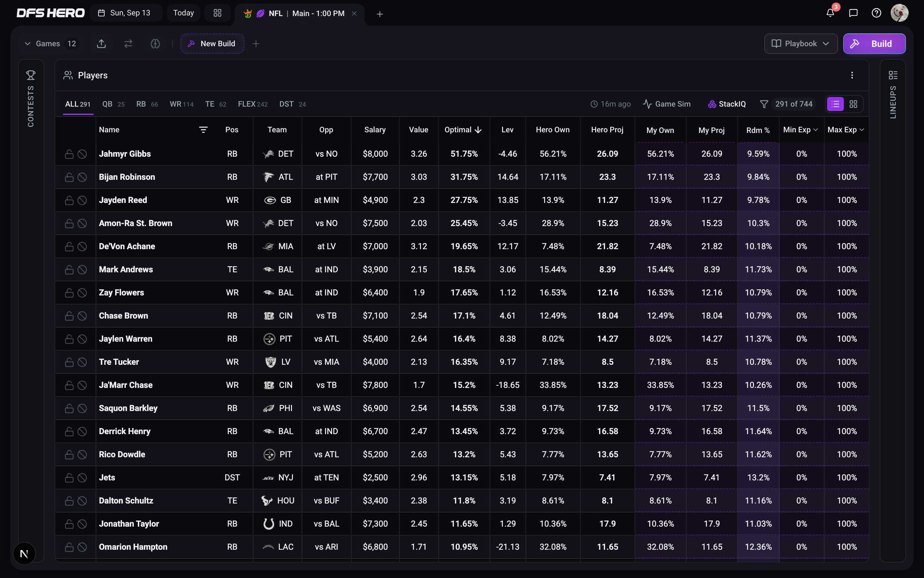Open the Playbook dropdown
924x578 pixels.
point(801,44)
